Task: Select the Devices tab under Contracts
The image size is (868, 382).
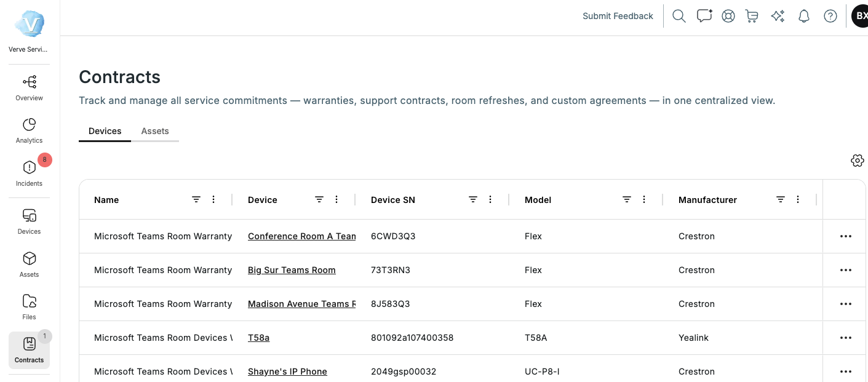Action: [x=105, y=131]
